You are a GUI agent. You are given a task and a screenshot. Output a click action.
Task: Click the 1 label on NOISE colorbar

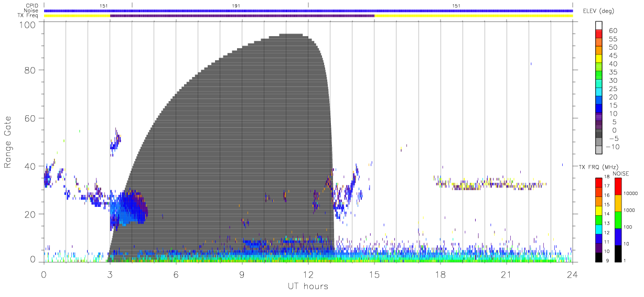[x=625, y=260]
